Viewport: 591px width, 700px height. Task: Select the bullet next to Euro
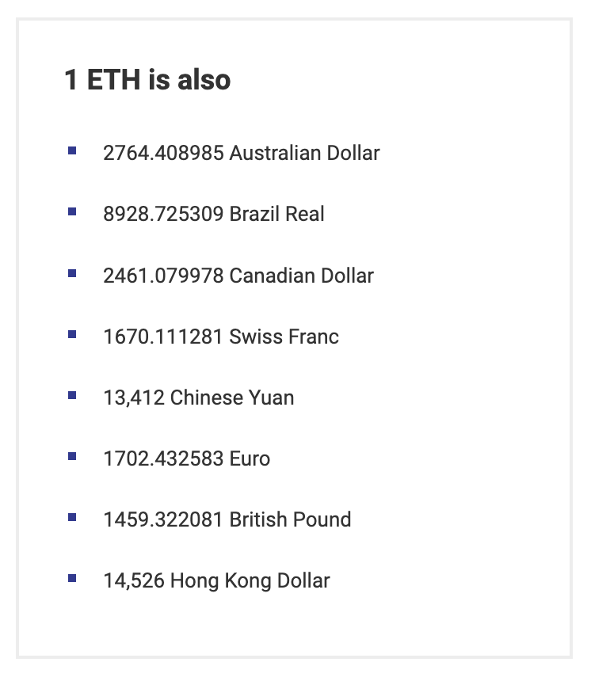[72, 456]
